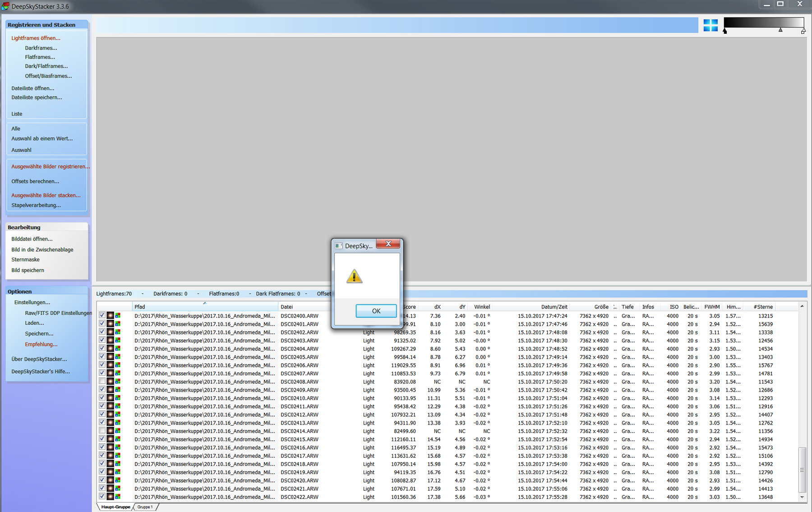Click RGB color icon for DSC02413.ARW
The width and height of the screenshot is (812, 512).
pos(118,423)
